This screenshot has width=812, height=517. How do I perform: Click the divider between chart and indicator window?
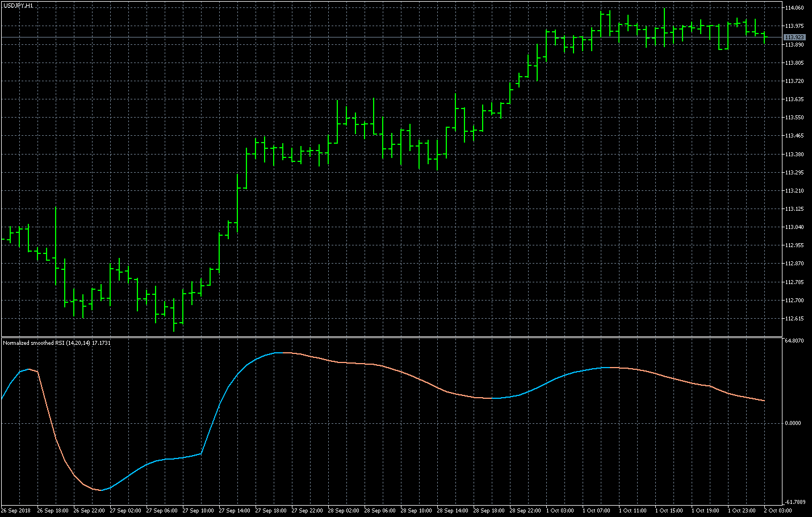point(392,337)
